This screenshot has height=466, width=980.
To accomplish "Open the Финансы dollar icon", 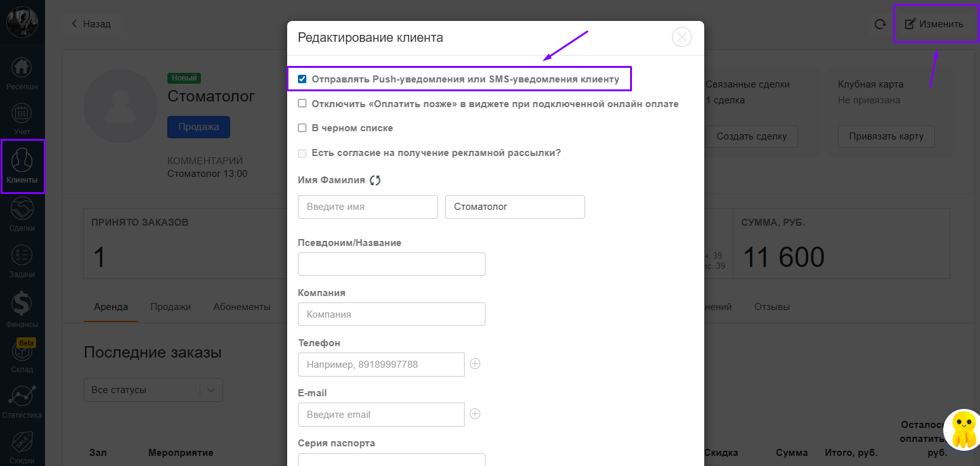I will click(x=22, y=304).
